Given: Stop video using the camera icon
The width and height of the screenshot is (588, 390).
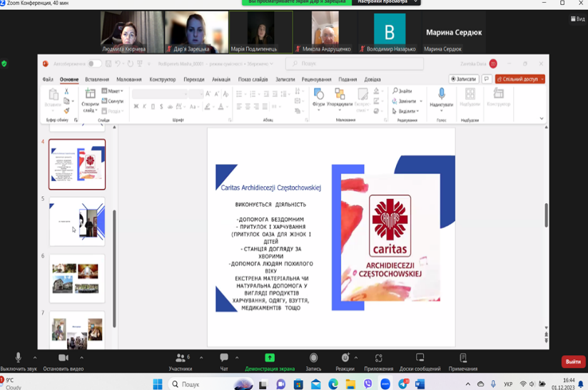Looking at the screenshot, I should [x=63, y=358].
